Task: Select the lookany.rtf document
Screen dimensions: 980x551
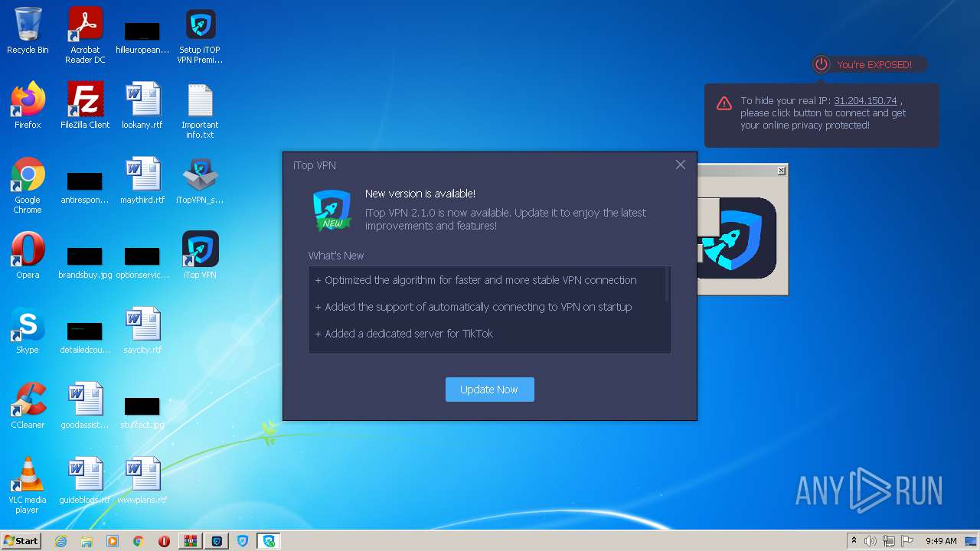Action: tap(142, 106)
